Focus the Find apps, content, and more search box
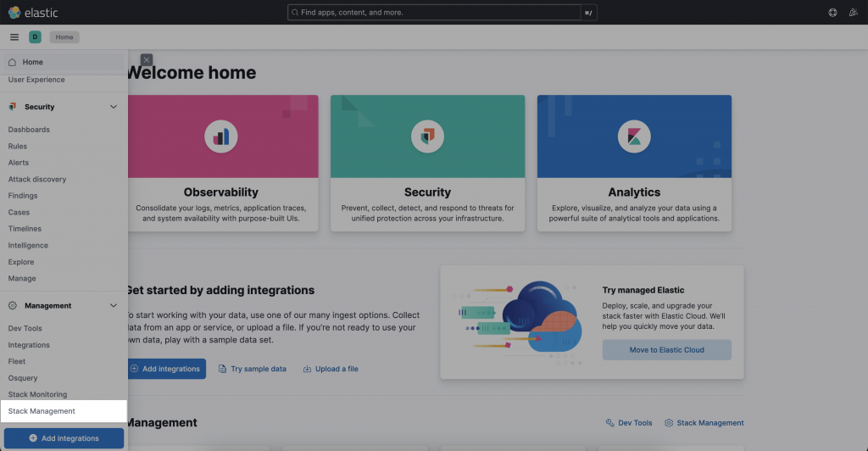868x451 pixels. [434, 12]
